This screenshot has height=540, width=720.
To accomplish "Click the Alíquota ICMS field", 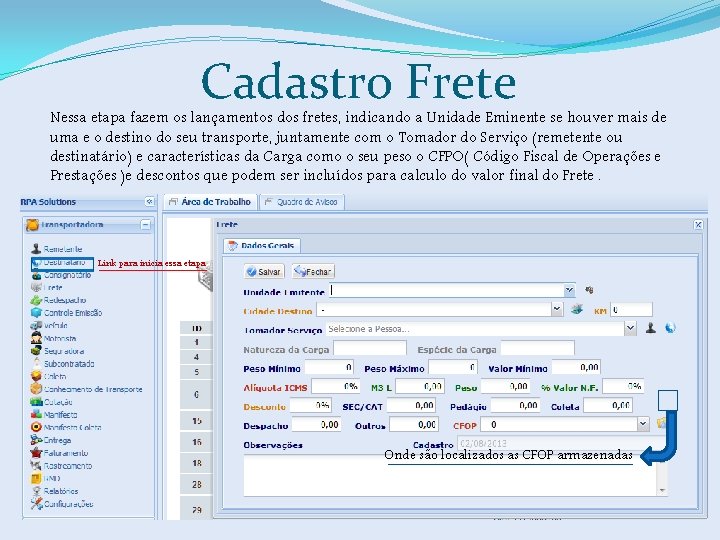I will 336,387.
